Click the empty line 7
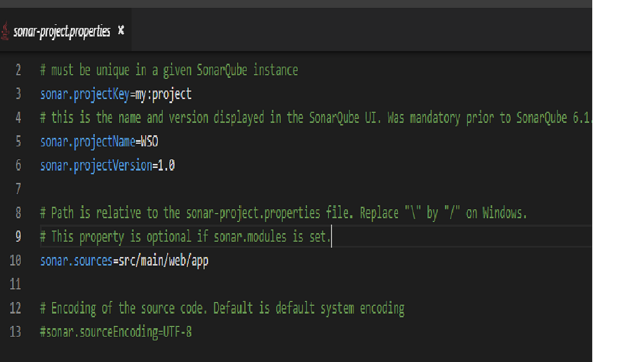 pyautogui.click(x=80, y=189)
